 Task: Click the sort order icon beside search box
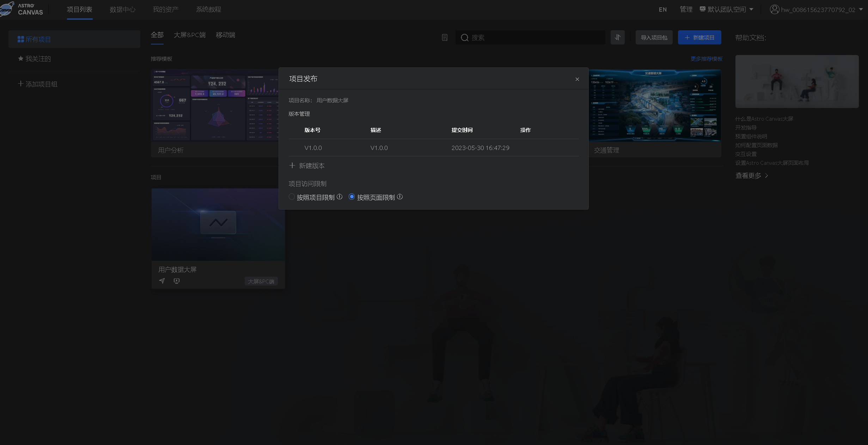(617, 37)
